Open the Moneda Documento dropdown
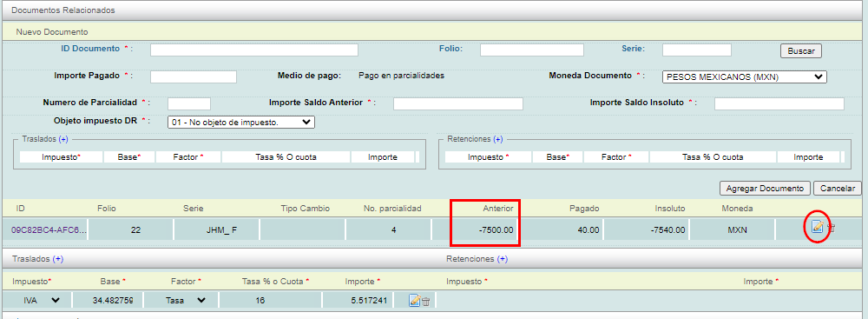The image size is (868, 319). click(x=744, y=77)
